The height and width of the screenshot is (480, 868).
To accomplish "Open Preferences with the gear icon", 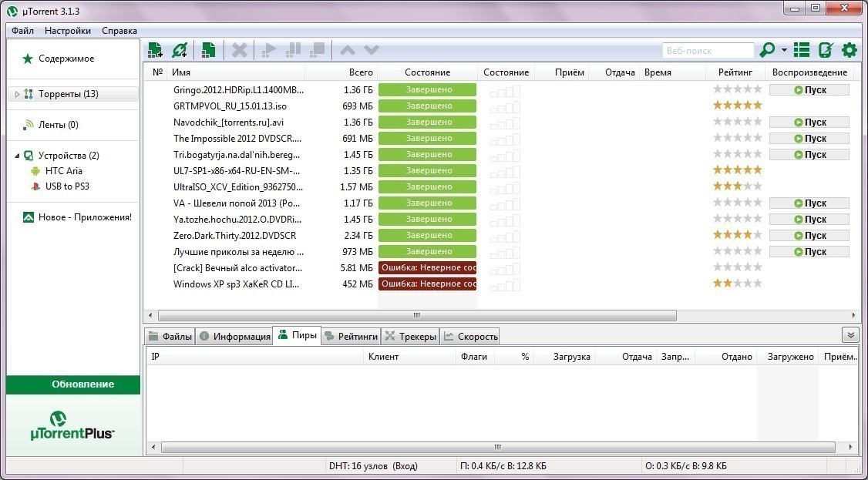I will 849,50.
